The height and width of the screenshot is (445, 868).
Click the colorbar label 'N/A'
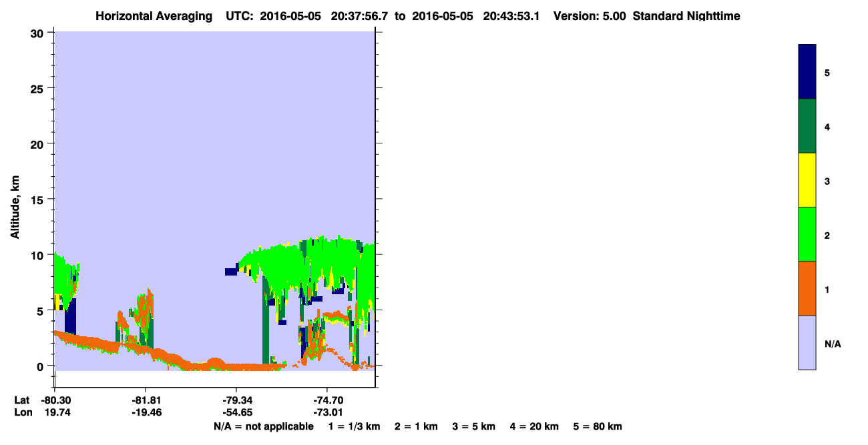pyautogui.click(x=833, y=344)
